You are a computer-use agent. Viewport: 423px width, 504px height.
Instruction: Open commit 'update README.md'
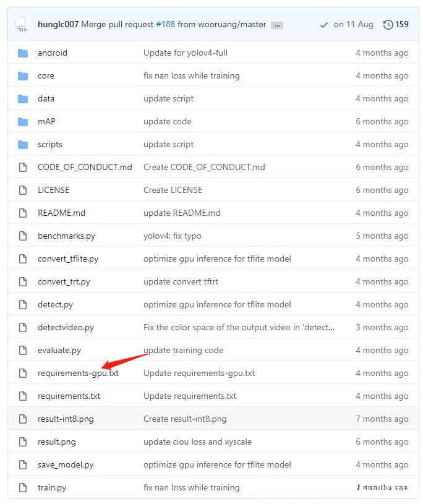click(182, 213)
